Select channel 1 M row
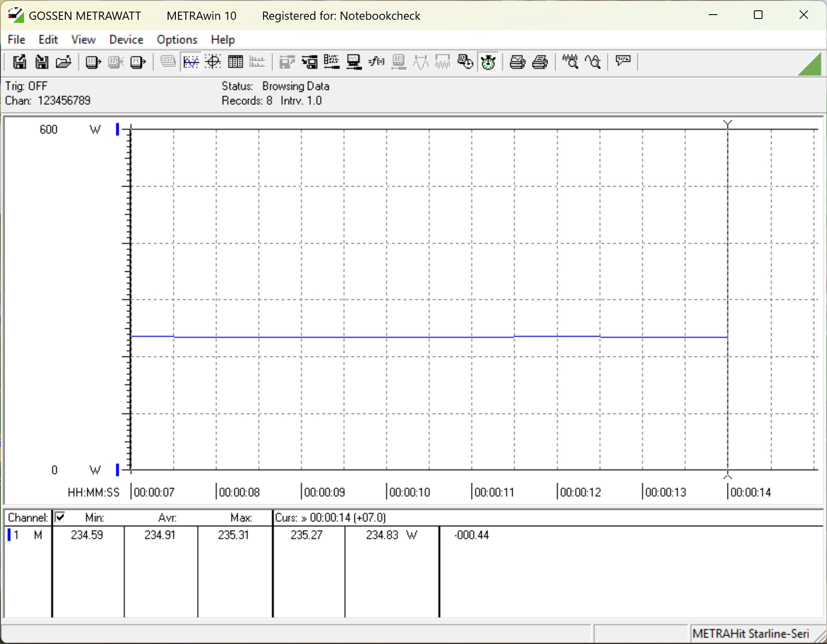The height and width of the screenshot is (644, 827). click(27, 535)
